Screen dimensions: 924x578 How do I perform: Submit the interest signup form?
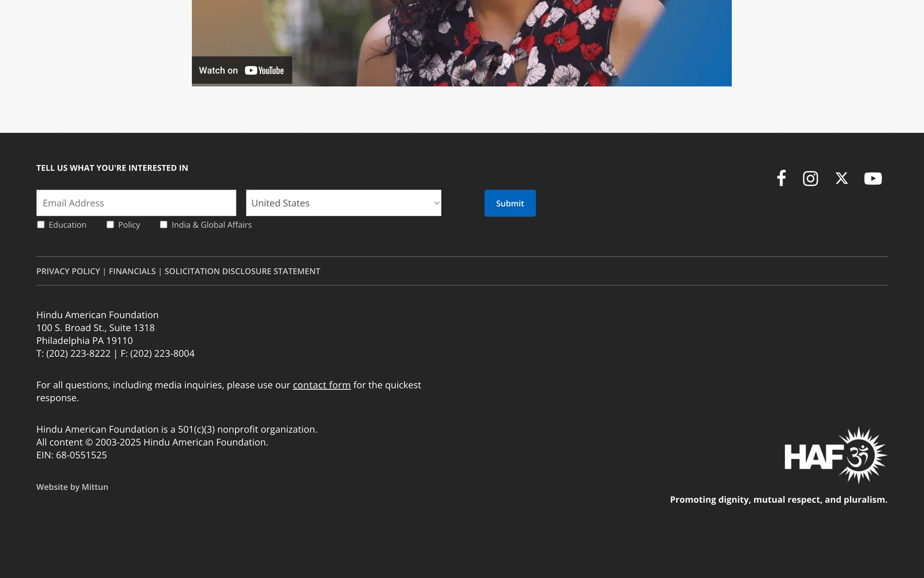(x=510, y=203)
